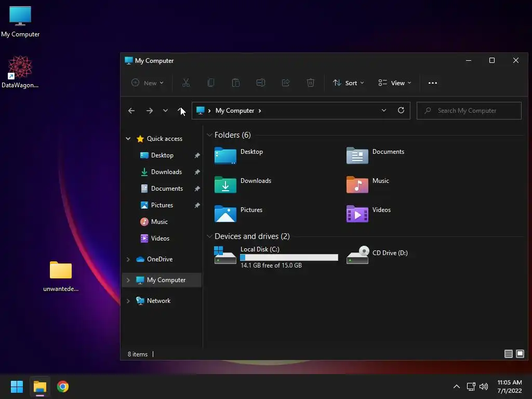Open the View dropdown menu
This screenshot has width=532, height=399.
[395, 83]
